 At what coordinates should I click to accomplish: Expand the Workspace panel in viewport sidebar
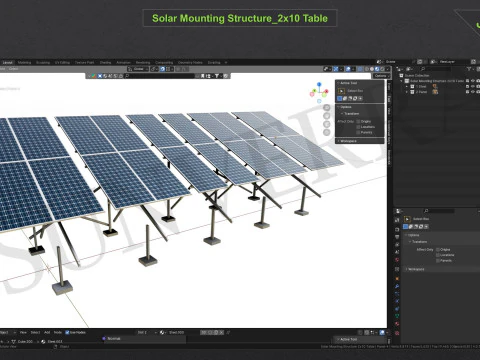[348, 141]
